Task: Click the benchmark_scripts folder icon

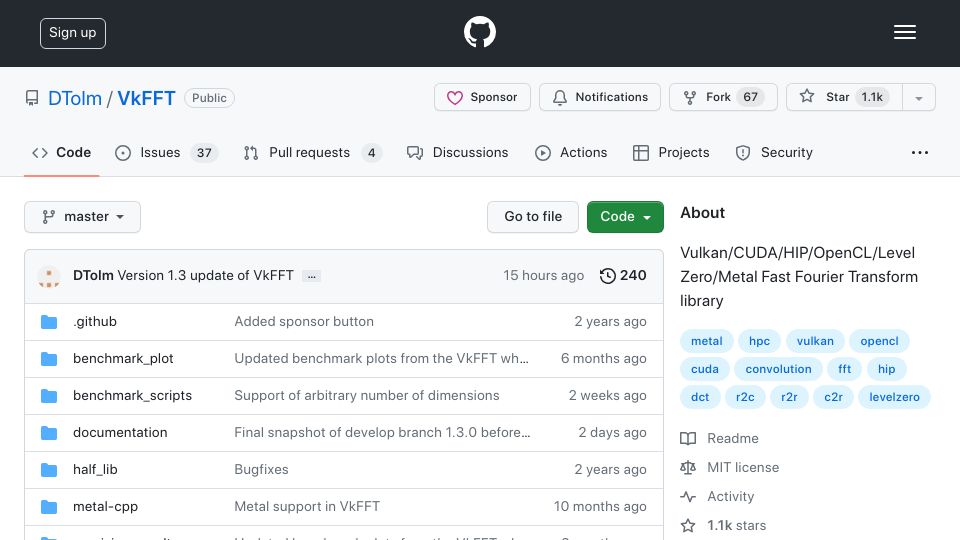Action: (x=49, y=396)
